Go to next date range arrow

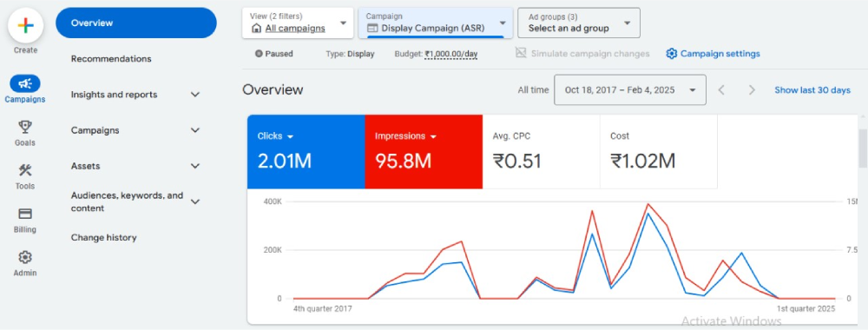coord(752,89)
